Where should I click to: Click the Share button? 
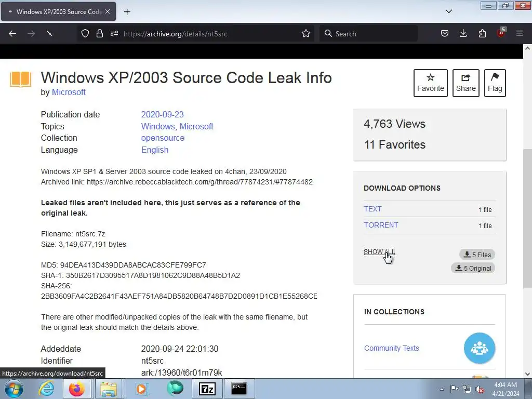click(x=466, y=83)
